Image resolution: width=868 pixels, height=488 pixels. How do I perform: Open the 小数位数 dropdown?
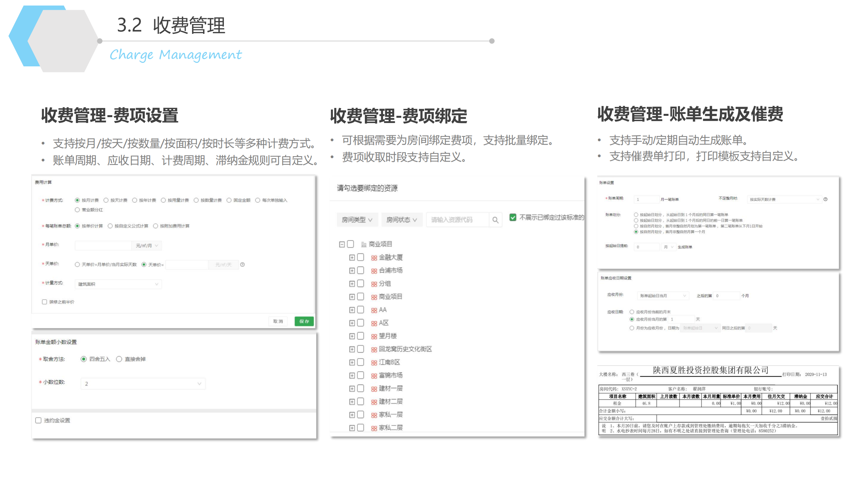[143, 383]
